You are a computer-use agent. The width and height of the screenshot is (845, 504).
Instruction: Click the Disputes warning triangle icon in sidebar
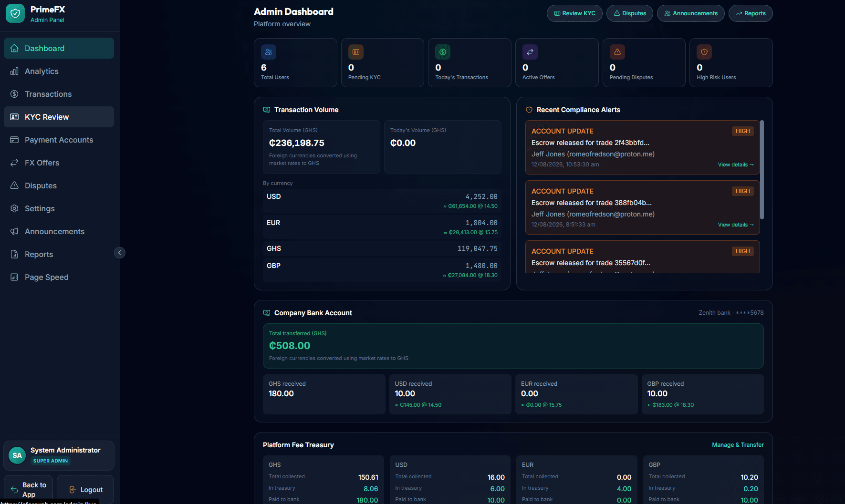[14, 185]
